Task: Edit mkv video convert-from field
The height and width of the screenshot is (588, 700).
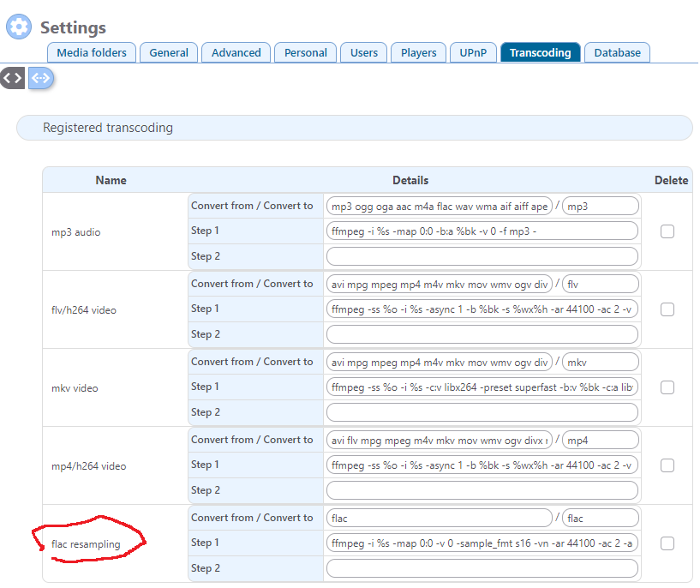Action: (x=440, y=362)
